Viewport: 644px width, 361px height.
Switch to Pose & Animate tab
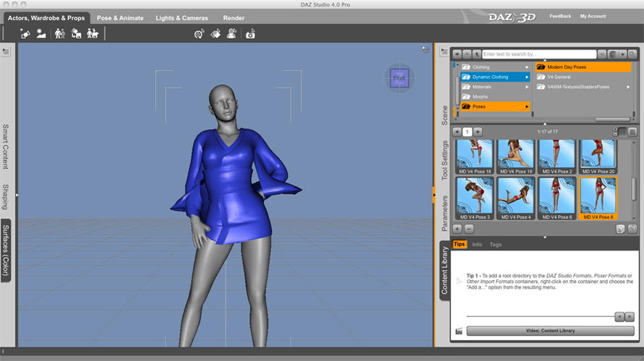[120, 18]
